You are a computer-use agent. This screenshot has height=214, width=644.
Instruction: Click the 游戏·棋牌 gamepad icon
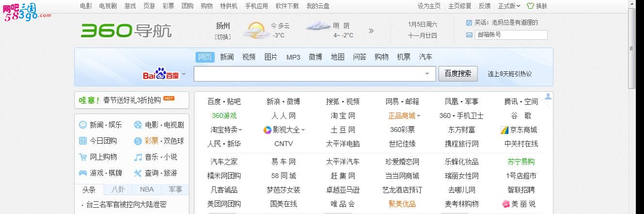coord(83,173)
